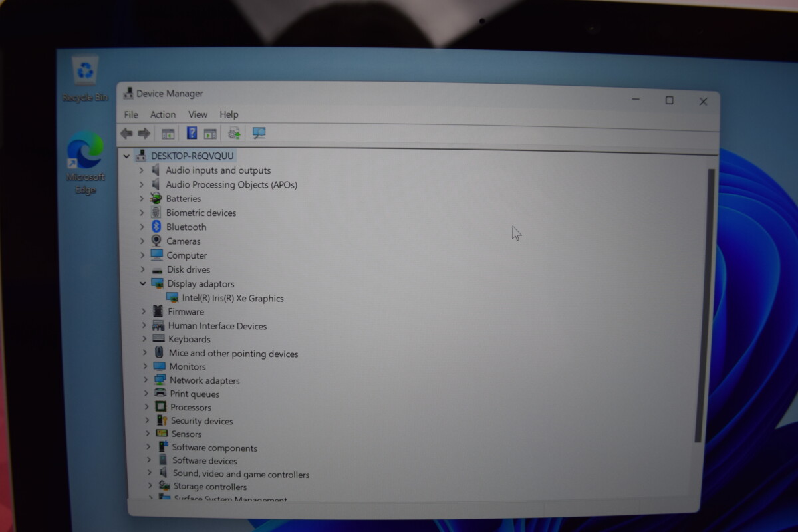798x532 pixels.
Task: Click the Cameras webcam icon
Action: click(156, 241)
